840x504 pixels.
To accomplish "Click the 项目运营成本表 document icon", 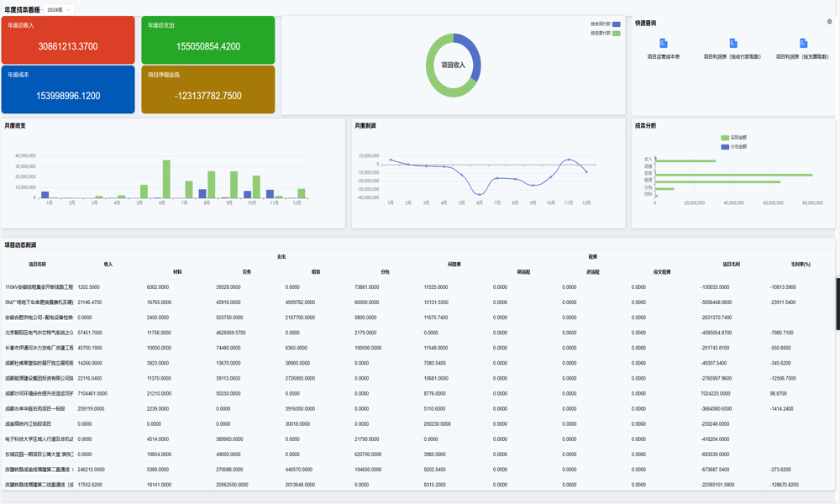I will pos(664,43).
